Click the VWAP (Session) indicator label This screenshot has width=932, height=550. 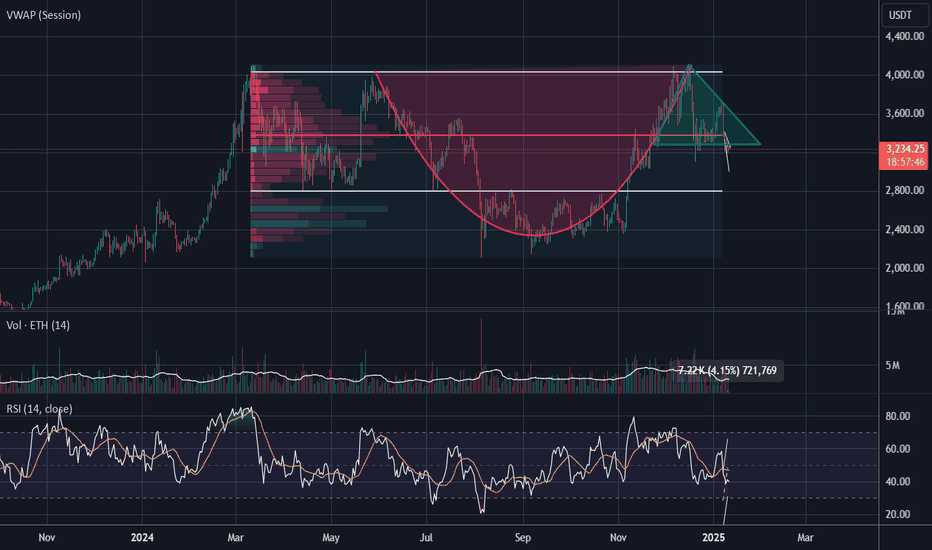click(x=43, y=15)
